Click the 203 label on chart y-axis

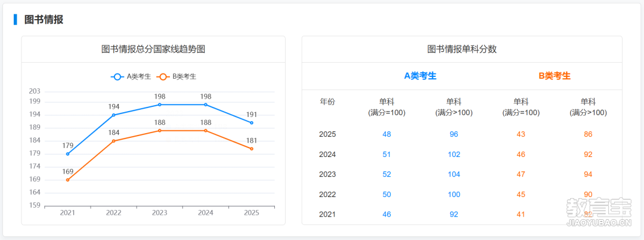tap(35, 91)
